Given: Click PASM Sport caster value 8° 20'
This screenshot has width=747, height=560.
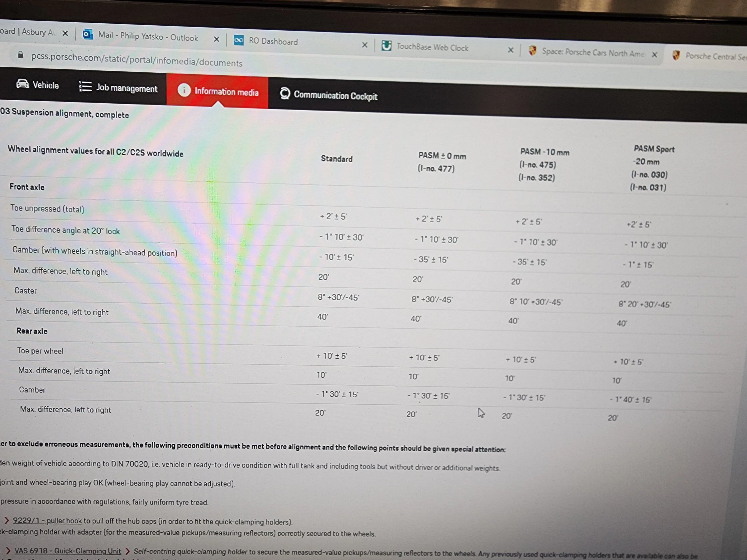Looking at the screenshot, I should click(645, 304).
